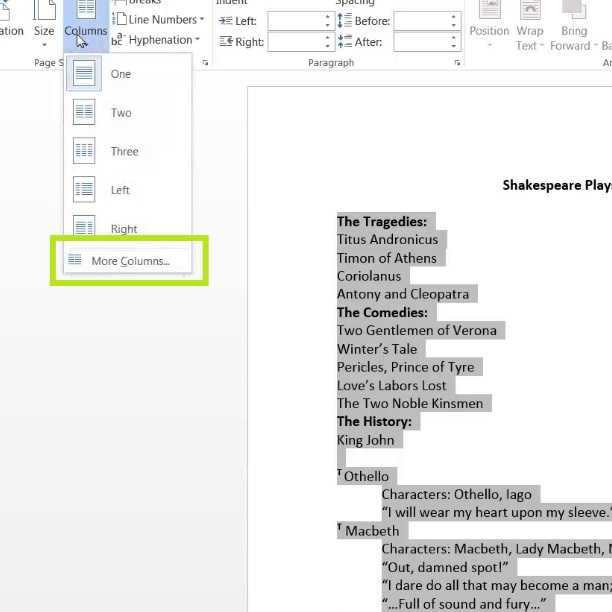Click the line 'Characters: Othello, Iago'

click(x=457, y=494)
